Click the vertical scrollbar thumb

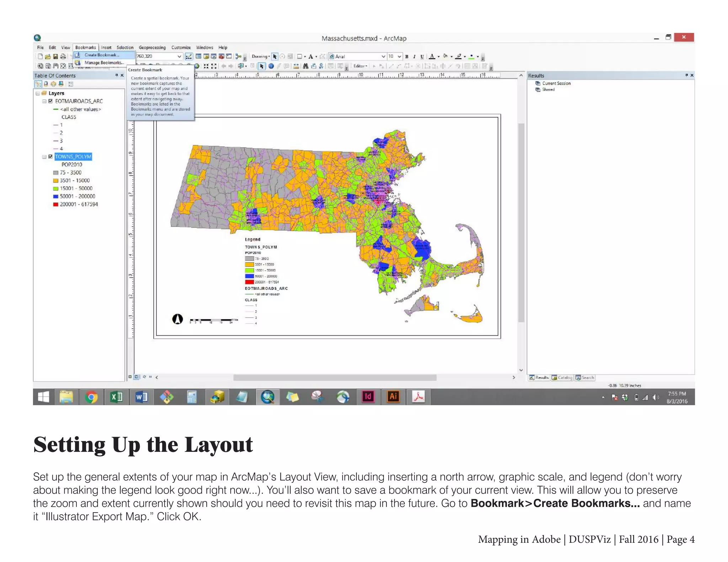(x=521, y=223)
